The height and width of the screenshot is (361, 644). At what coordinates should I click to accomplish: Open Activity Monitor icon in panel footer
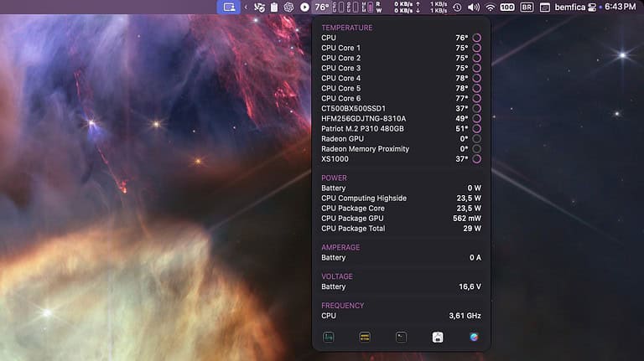[329, 337]
